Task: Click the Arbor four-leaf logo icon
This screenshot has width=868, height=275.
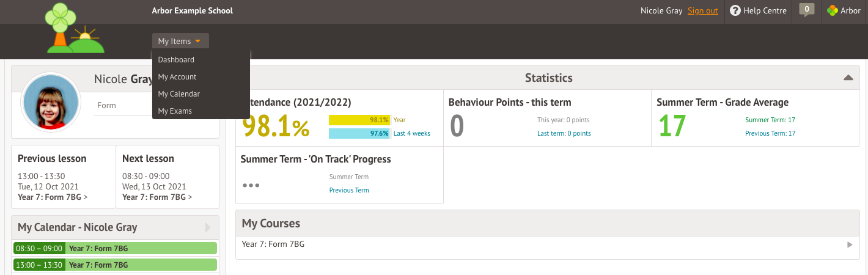Action: click(x=832, y=10)
